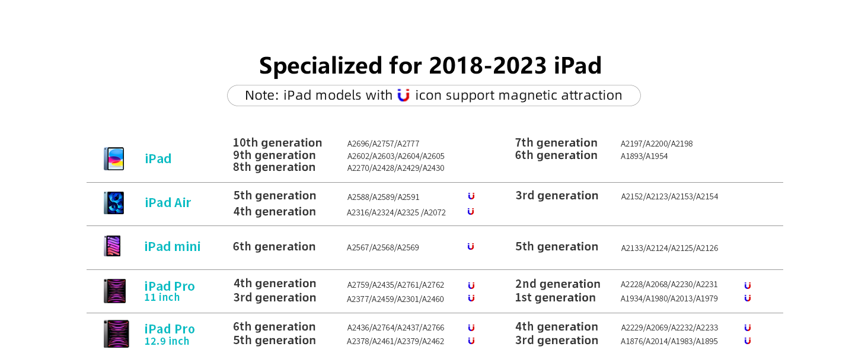
Task: Click magnet icon for iPad Pro 11 2nd generation
Action: (x=748, y=285)
